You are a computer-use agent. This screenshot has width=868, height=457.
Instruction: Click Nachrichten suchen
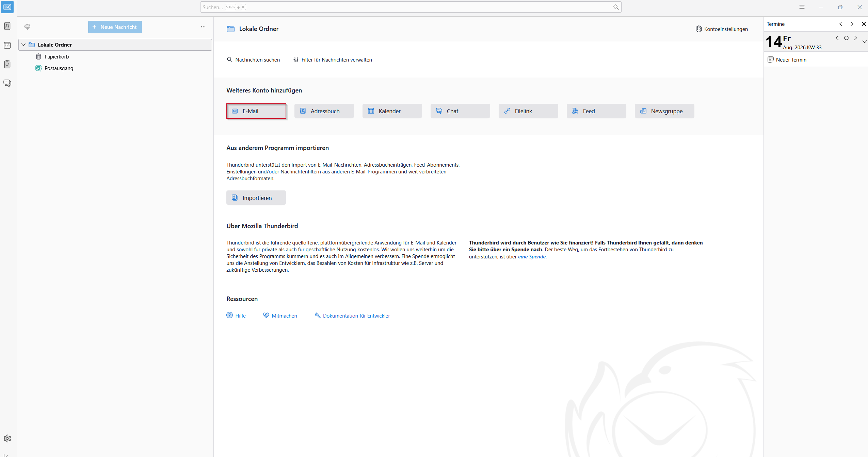point(254,60)
